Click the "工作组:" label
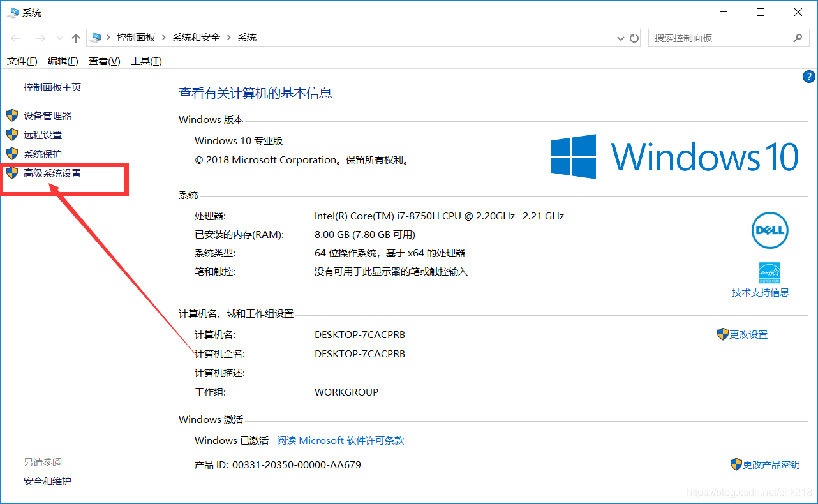The image size is (818, 504). 210,392
